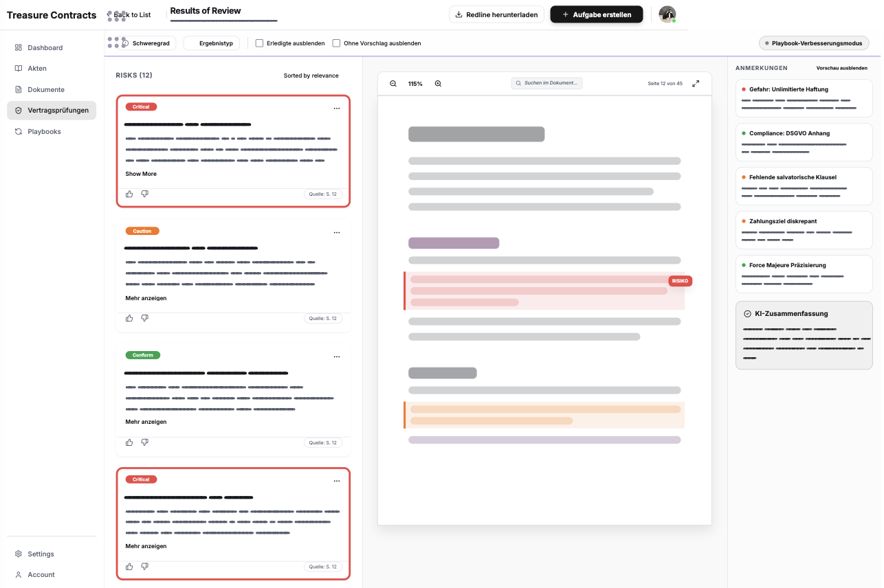Click the red RISIKO tag

[x=680, y=281]
